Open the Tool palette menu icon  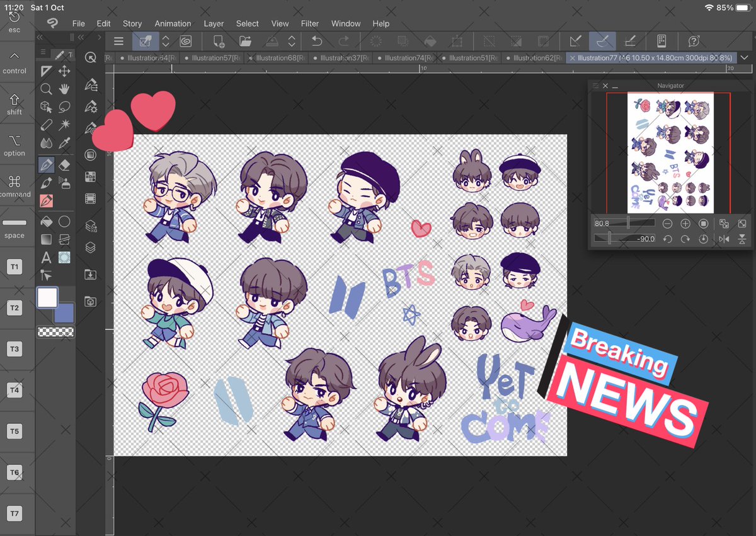tap(43, 52)
